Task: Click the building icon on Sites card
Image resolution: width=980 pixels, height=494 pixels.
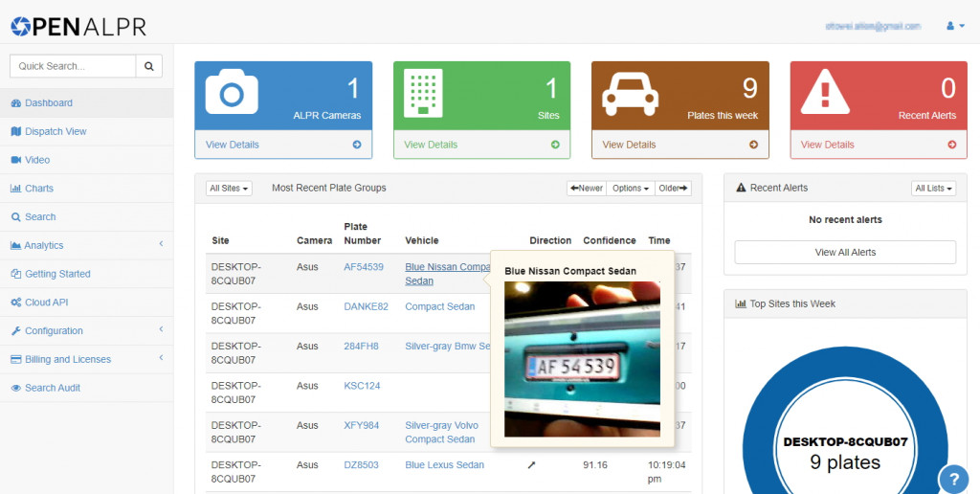Action: (423, 93)
